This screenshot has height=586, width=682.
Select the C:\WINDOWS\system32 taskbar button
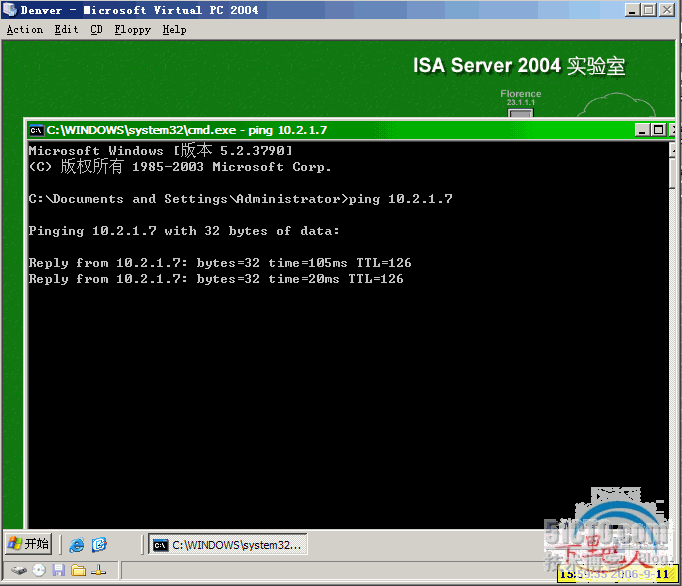click(x=228, y=545)
